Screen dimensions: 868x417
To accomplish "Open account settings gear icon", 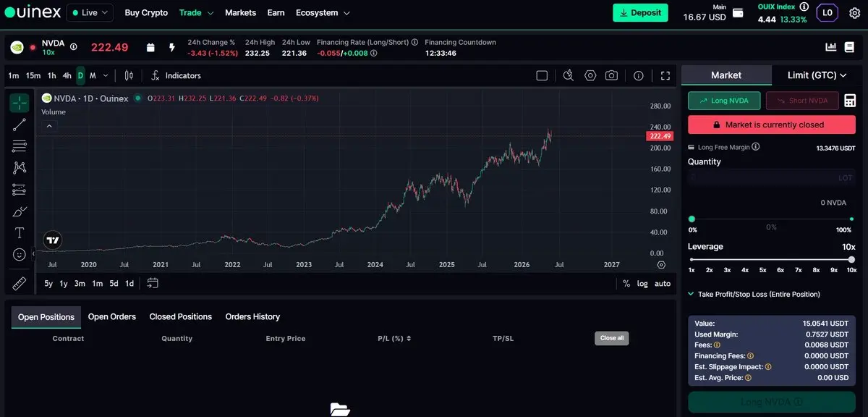I will [x=854, y=13].
